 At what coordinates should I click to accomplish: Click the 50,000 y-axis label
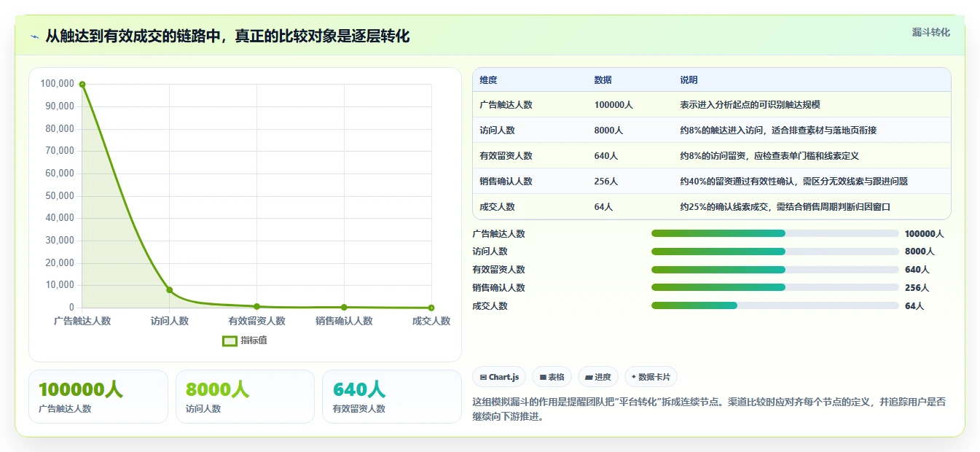pos(60,195)
